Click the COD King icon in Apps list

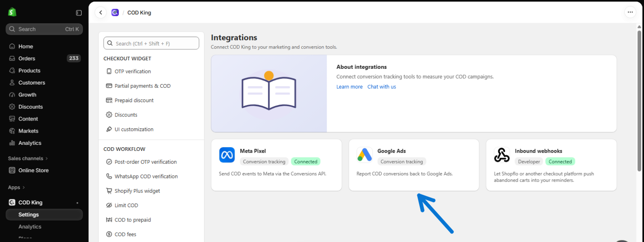(12, 202)
